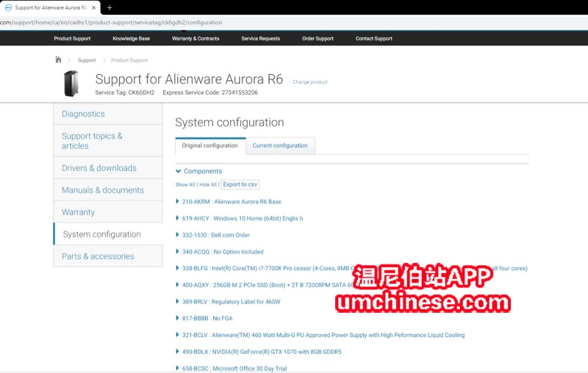The image size is (588, 373).
Task: Click the Change product link
Action: point(309,82)
